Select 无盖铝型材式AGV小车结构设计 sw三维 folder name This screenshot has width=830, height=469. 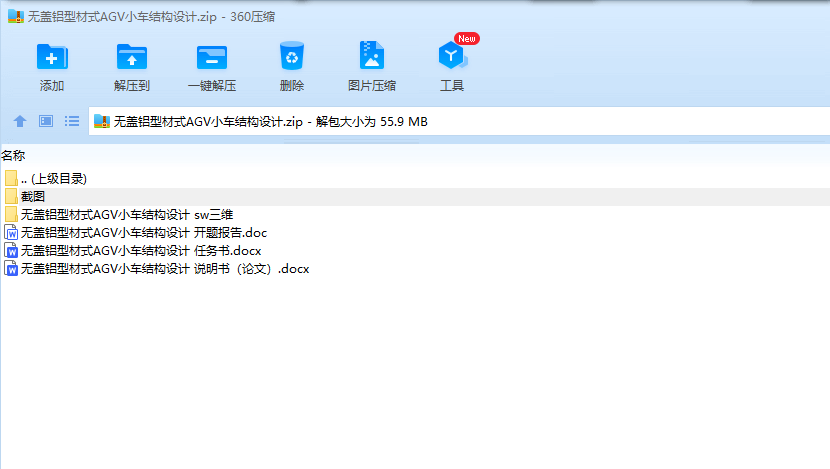click(x=127, y=214)
